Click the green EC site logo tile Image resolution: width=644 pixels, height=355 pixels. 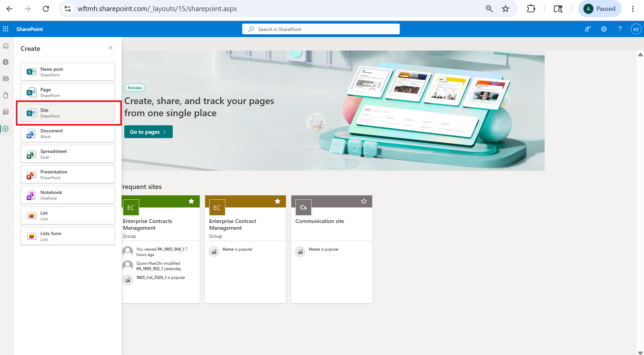click(x=131, y=207)
